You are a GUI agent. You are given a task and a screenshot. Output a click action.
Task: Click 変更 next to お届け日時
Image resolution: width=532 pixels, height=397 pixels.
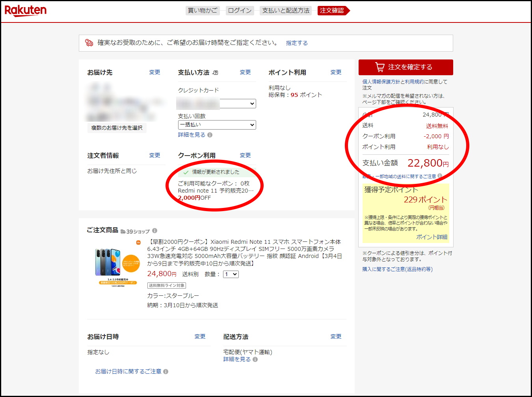pos(200,336)
